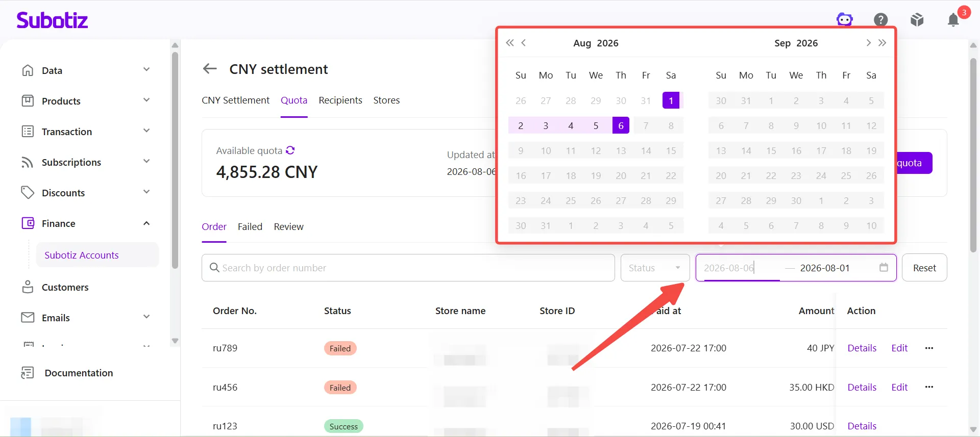This screenshot has height=437, width=980.
Task: View Details for order ru456
Action: point(862,387)
